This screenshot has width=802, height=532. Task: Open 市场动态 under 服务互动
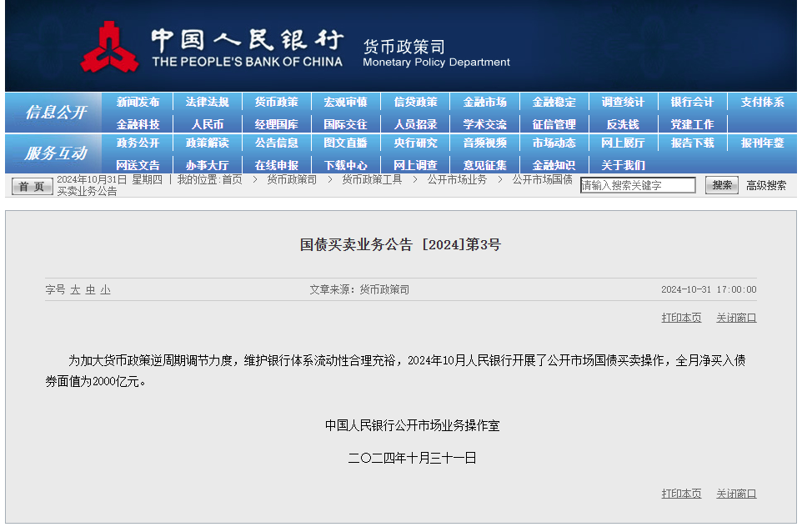pos(554,143)
